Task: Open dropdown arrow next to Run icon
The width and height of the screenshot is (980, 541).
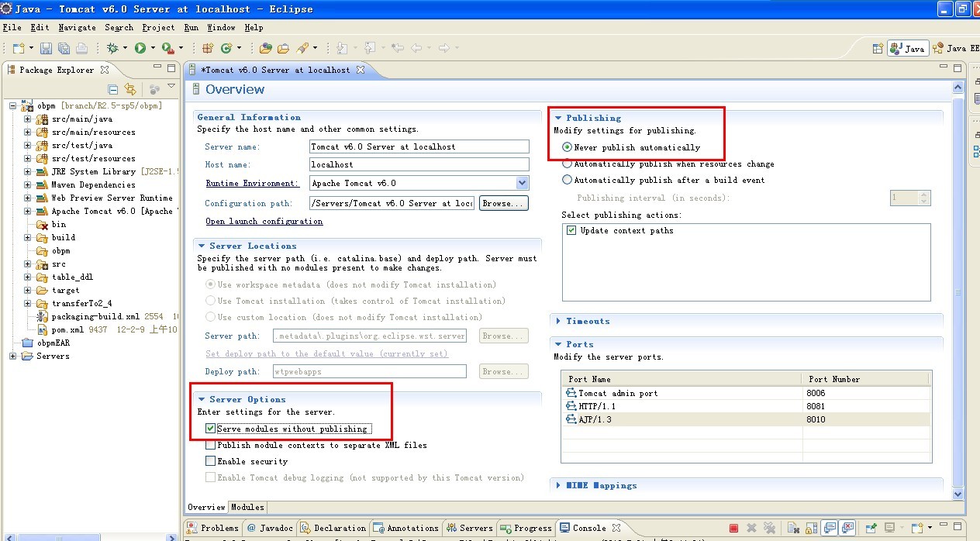Action: (x=153, y=48)
